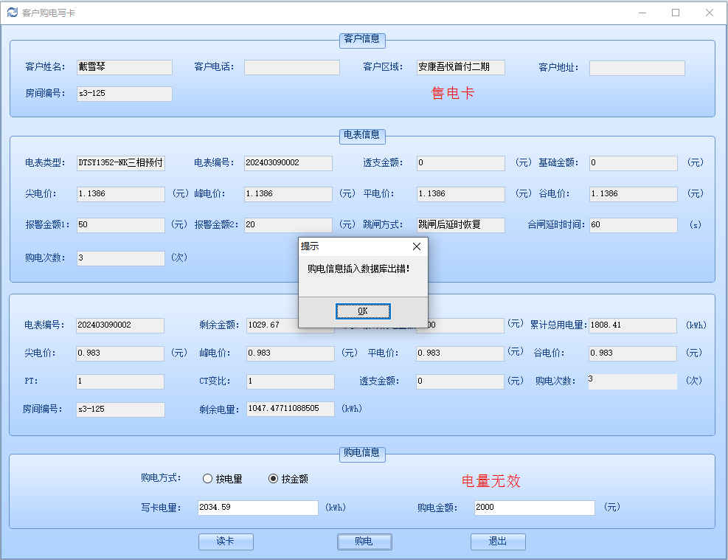The height and width of the screenshot is (560, 728).
Task: Click the 购电 purchase button
Action: [364, 542]
